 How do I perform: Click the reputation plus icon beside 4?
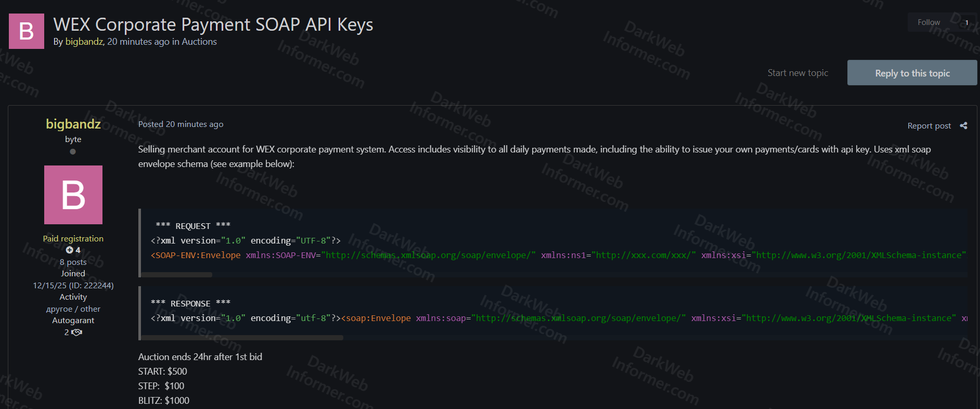(x=70, y=250)
